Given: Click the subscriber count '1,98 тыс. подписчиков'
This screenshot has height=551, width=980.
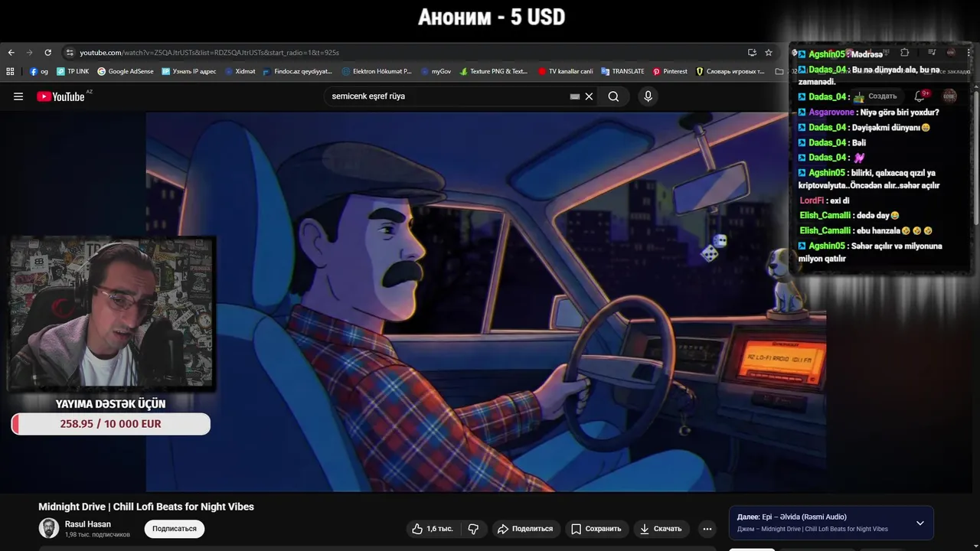Looking at the screenshot, I should pyautogui.click(x=97, y=534).
